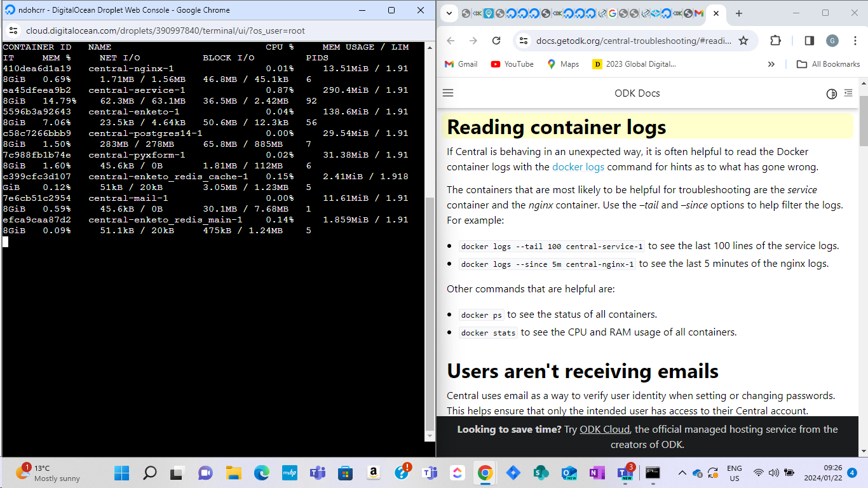Open the Chrome profile avatar G
Viewport: 868px width, 488px height.
tap(832, 41)
